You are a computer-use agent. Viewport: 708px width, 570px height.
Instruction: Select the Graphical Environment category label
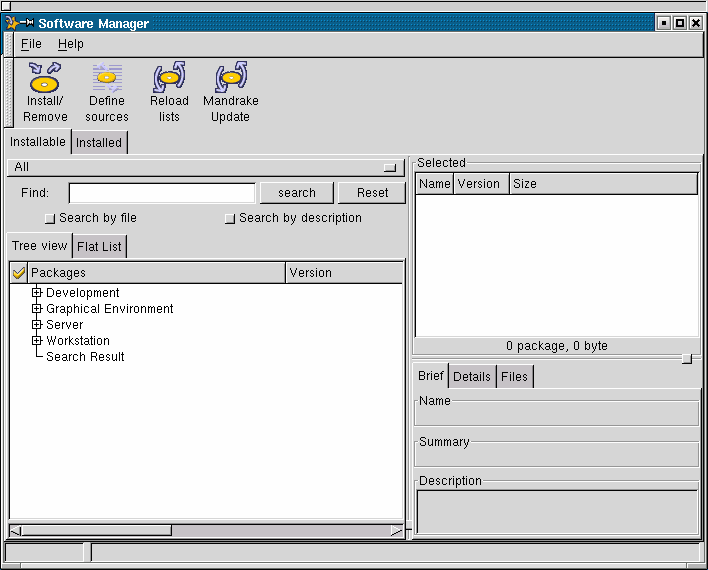(x=110, y=309)
